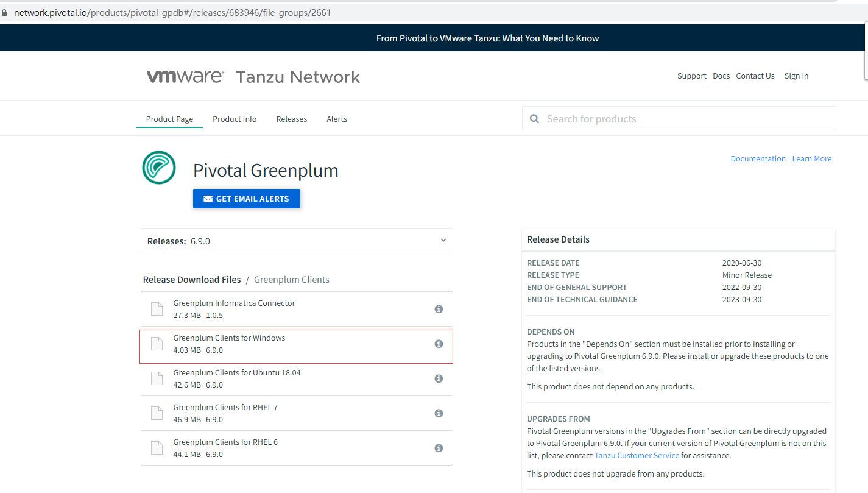Open the Documentation link

[758, 158]
